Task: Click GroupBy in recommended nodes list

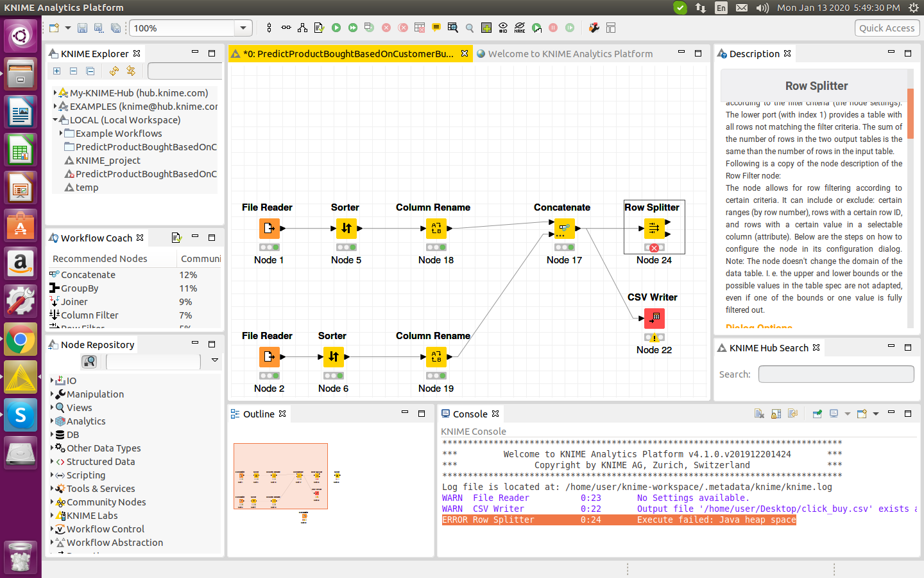Action: (x=80, y=288)
